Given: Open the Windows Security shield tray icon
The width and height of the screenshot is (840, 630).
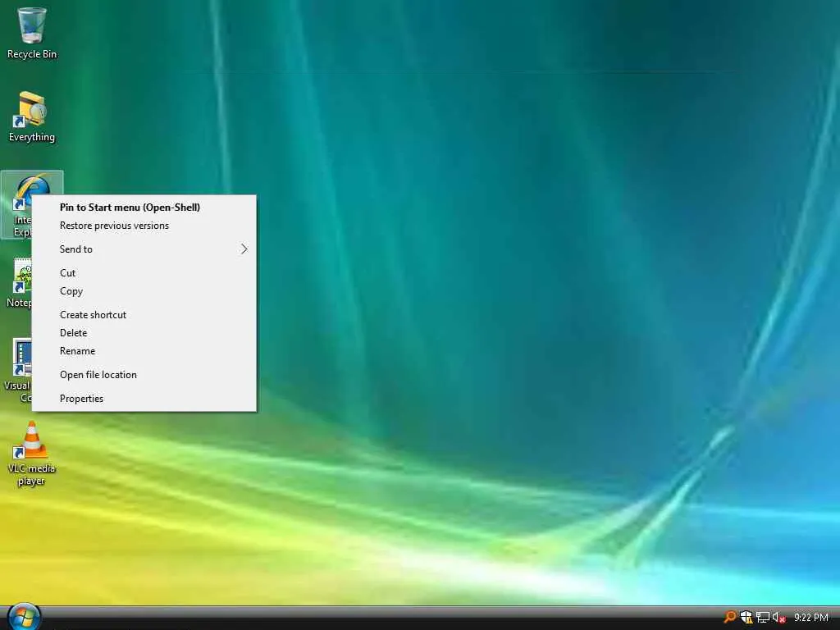Looking at the screenshot, I should 746,617.
